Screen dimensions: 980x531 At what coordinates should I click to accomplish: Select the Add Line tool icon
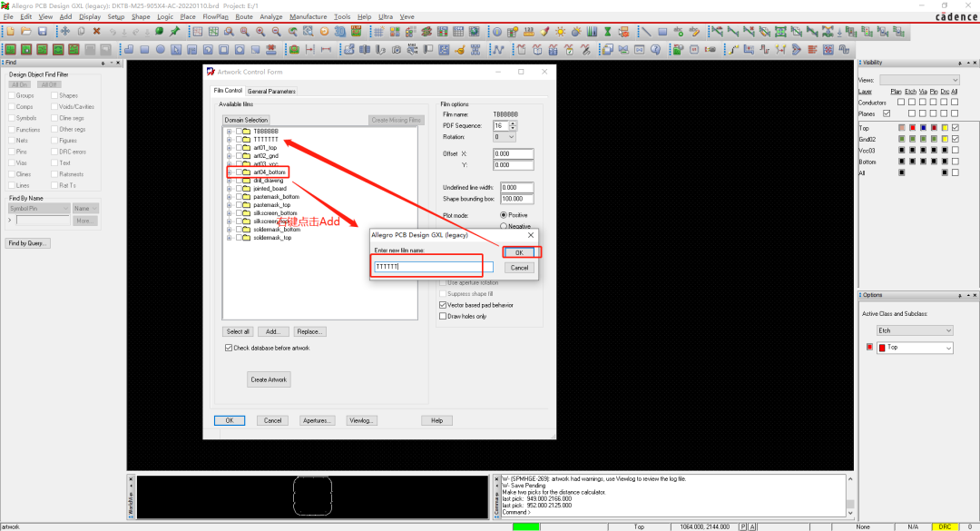(647, 31)
